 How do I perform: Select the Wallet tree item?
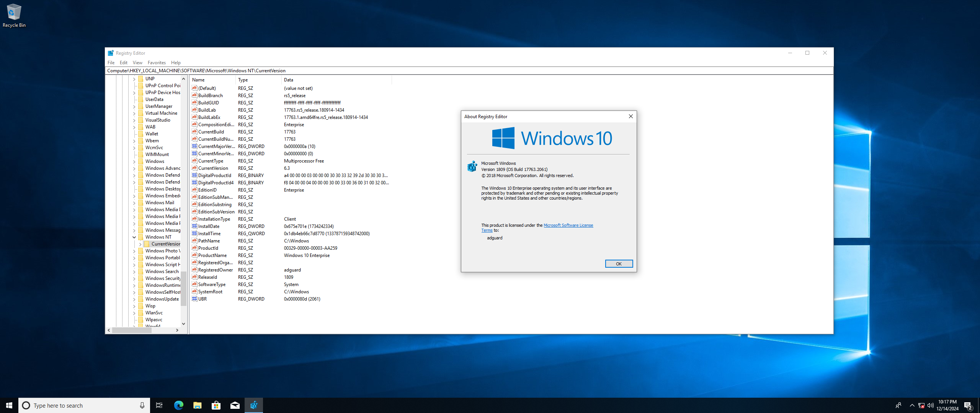pos(152,134)
